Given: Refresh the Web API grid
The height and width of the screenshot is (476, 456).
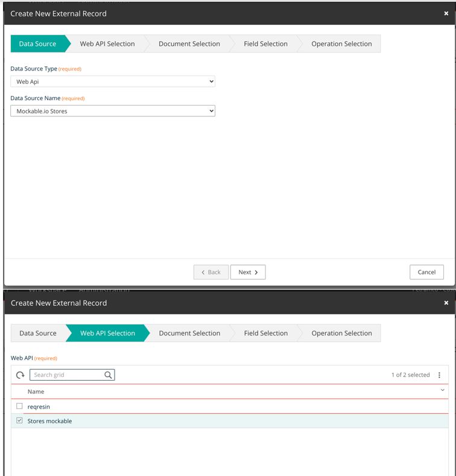Looking at the screenshot, I should [20, 375].
